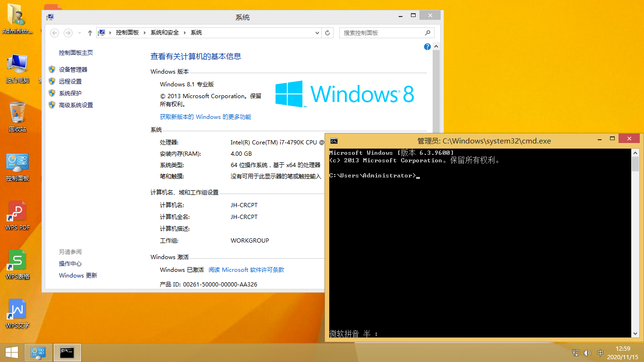Open the 这台电脑 desktop icon
The height and width of the screenshot is (362, 644).
pyautogui.click(x=17, y=69)
